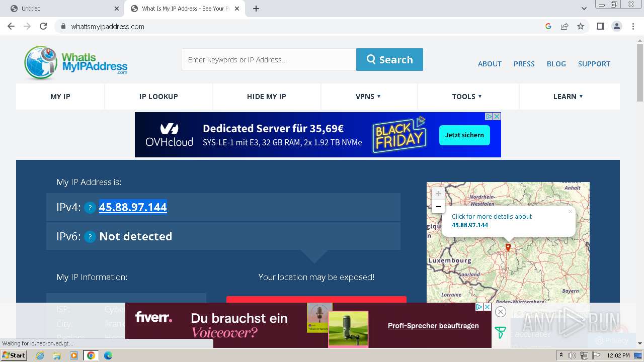Go back using the browser back arrow
644x362 pixels.
pos(11,26)
